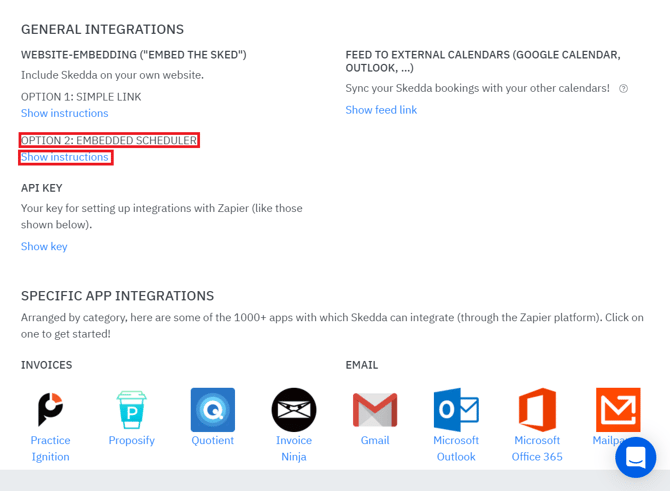The image size is (670, 491).
Task: Show instructions for Option 1 Simple Link
Action: (x=65, y=113)
